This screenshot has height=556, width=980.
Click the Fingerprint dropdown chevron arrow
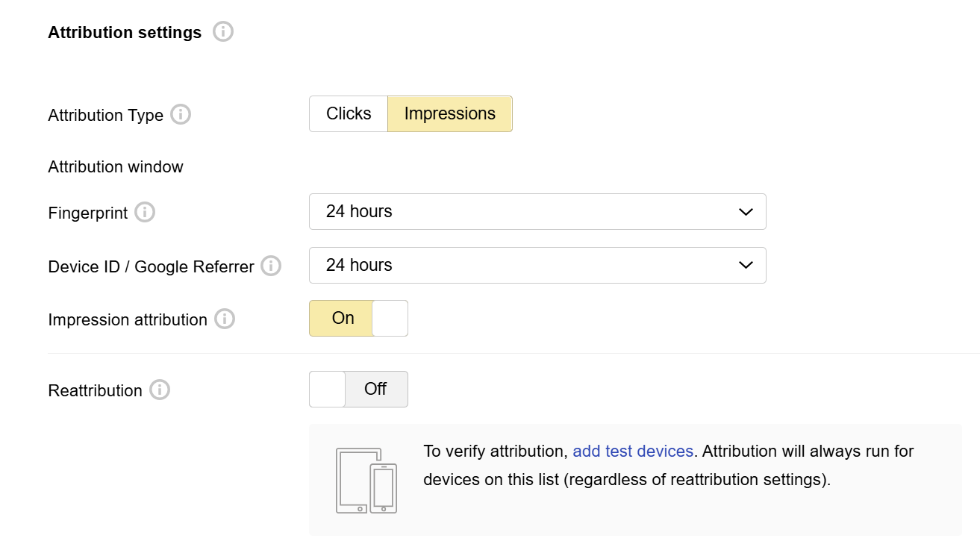746,213
